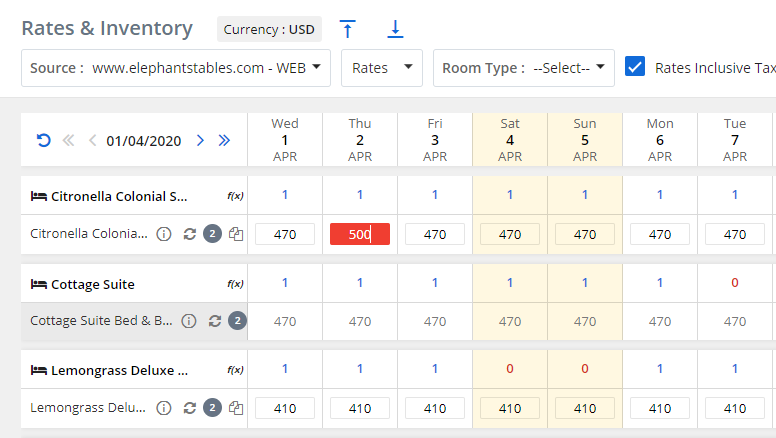Click the upload arrow icon
776x438 pixels.
(x=348, y=29)
